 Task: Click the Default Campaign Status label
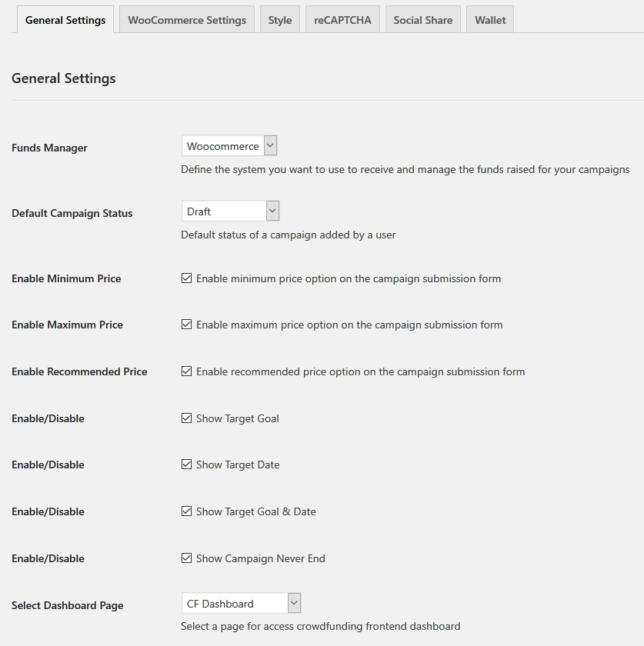pos(72,213)
